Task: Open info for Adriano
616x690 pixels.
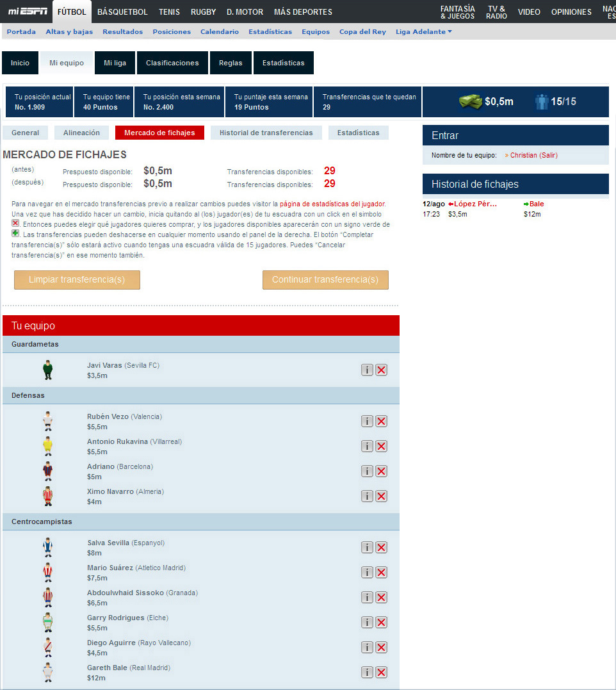Action: [367, 472]
